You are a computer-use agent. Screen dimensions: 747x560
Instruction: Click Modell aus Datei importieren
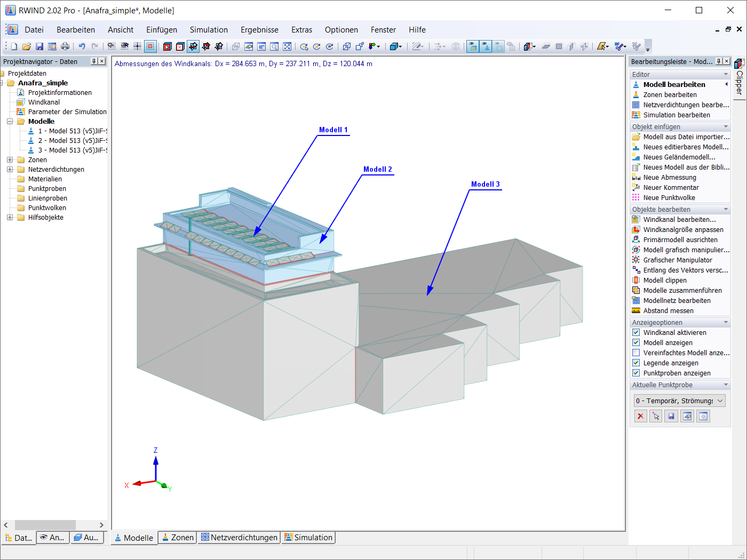[686, 137]
